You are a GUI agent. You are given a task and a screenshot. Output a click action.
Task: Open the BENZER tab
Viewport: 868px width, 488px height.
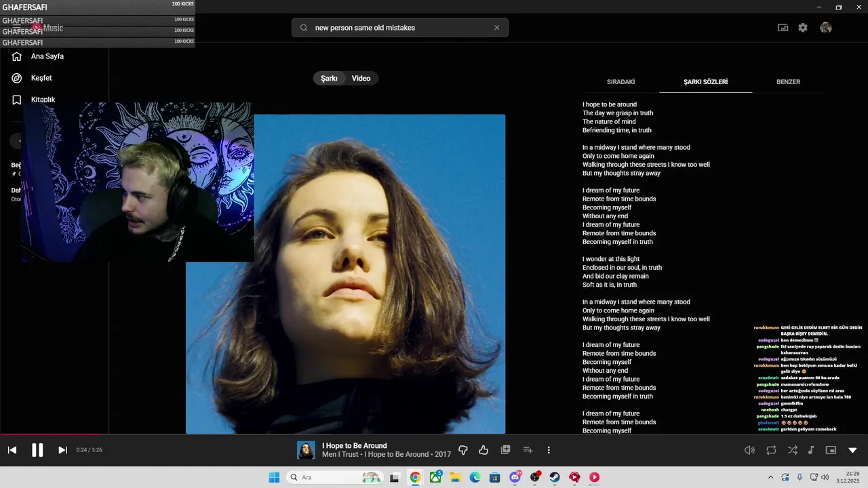point(788,82)
